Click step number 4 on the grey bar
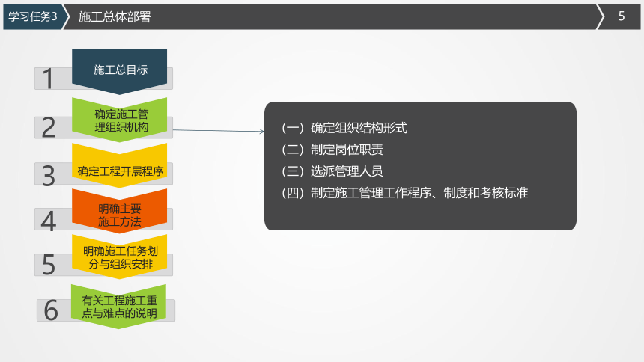 49,221
